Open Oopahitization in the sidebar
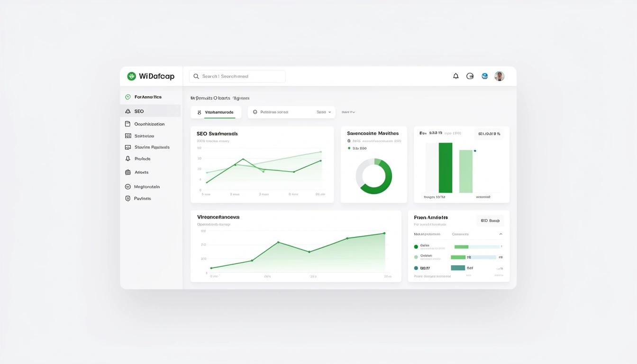The height and width of the screenshot is (364, 637). 150,124
